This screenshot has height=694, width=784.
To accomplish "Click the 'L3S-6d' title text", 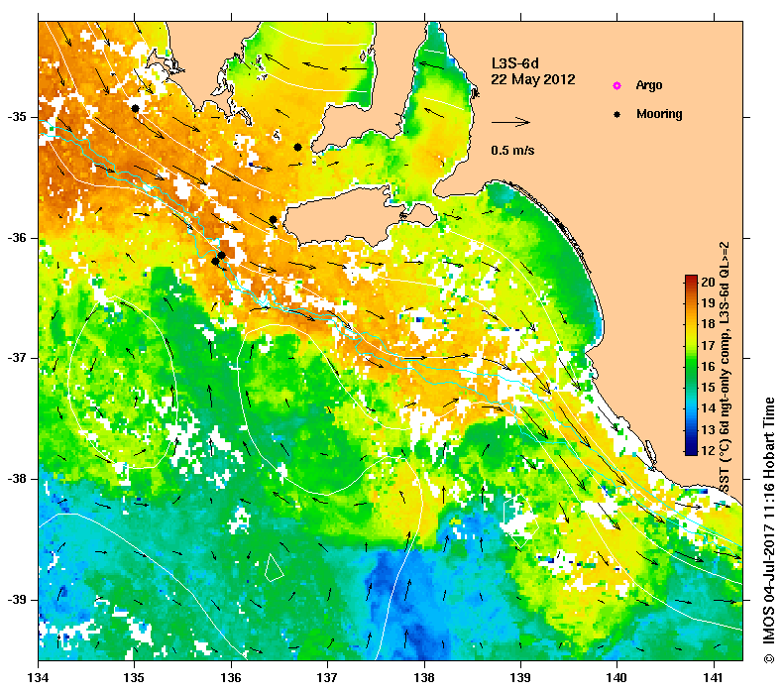I will coord(515,63).
